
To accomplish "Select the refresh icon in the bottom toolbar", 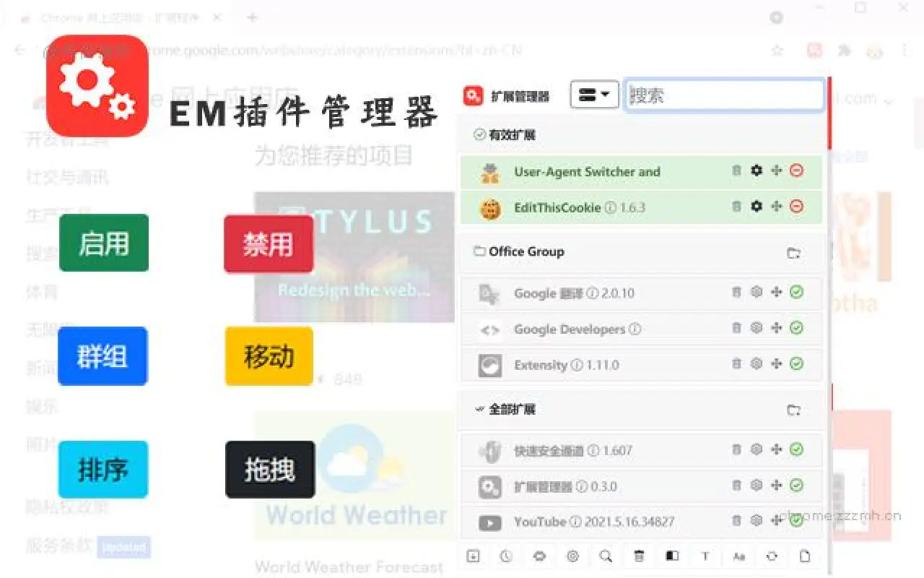I will (x=772, y=556).
